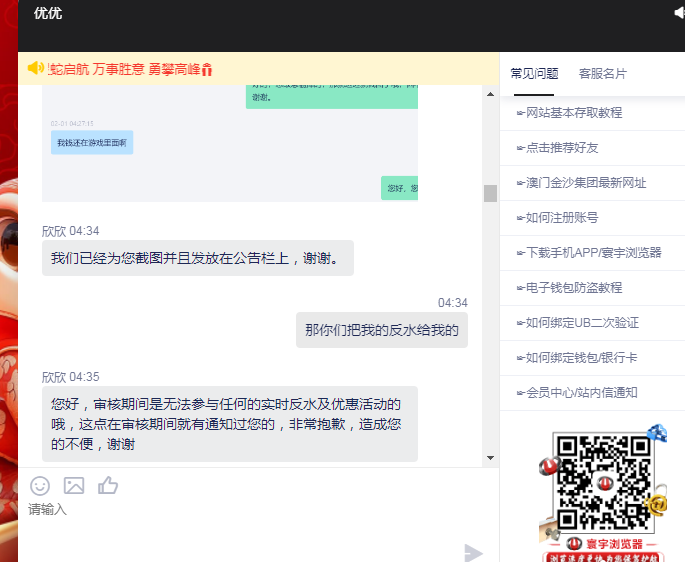The width and height of the screenshot is (685, 562).
Task: Click the thumbs-up rating icon
Action: (x=108, y=485)
